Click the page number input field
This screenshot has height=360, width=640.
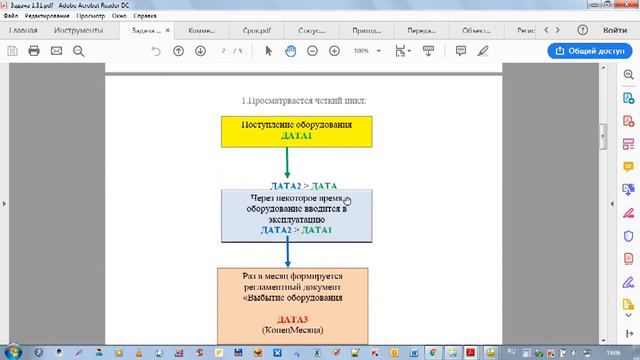pyautogui.click(x=223, y=51)
